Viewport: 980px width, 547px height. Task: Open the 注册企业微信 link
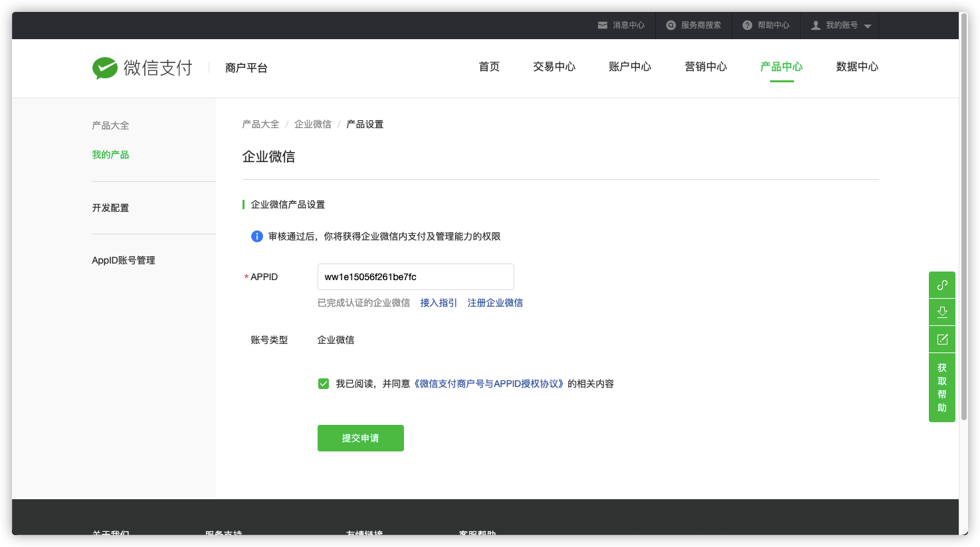[x=495, y=303]
